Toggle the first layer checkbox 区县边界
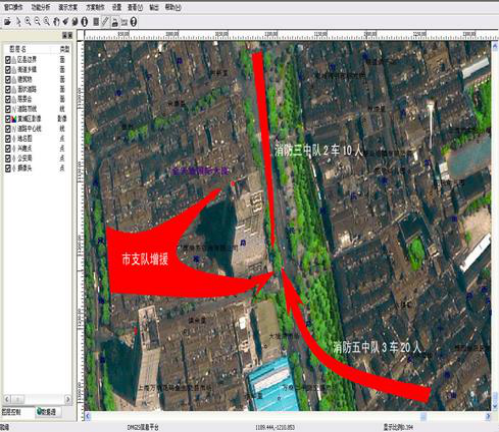499x432 pixels. [x=8, y=60]
